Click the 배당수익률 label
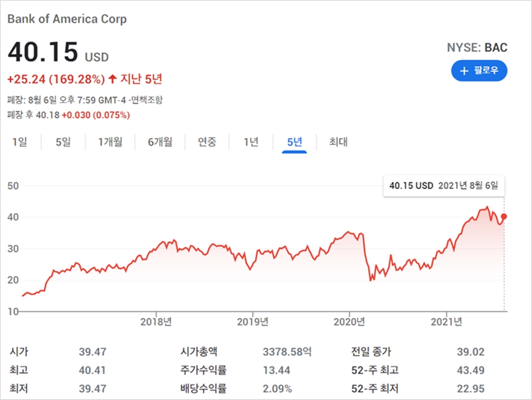This screenshot has width=532, height=400. pyautogui.click(x=203, y=388)
